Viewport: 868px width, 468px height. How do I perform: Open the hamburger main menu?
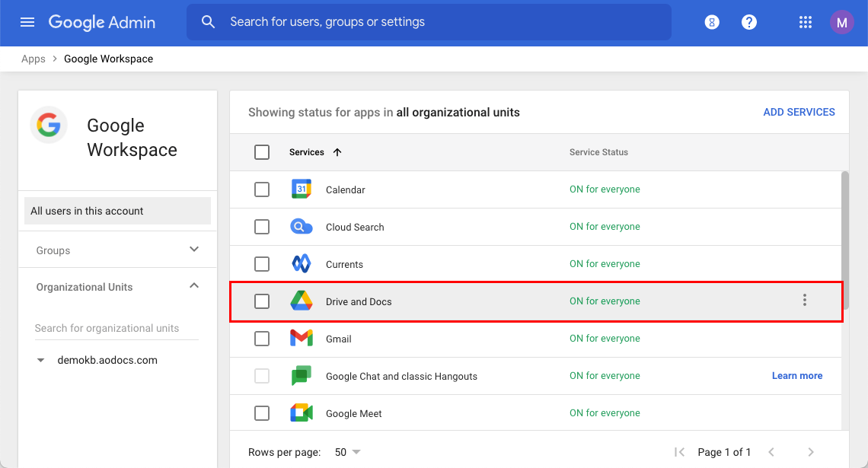27,22
